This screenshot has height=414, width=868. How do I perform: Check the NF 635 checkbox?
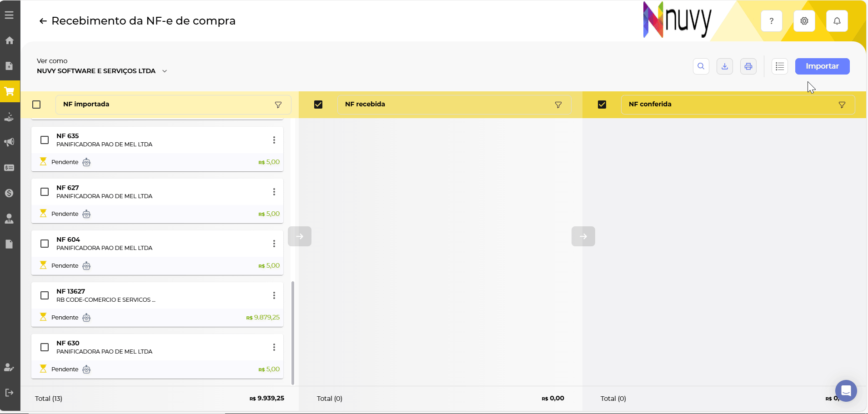coord(45,140)
